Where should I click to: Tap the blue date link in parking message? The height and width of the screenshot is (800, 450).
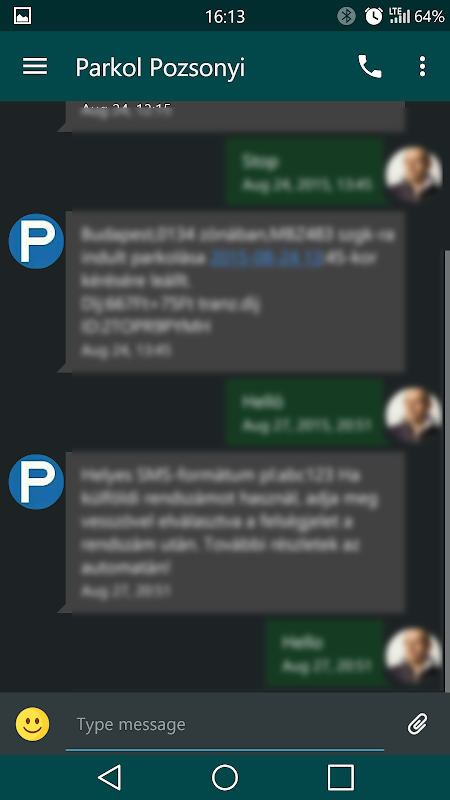point(267,259)
